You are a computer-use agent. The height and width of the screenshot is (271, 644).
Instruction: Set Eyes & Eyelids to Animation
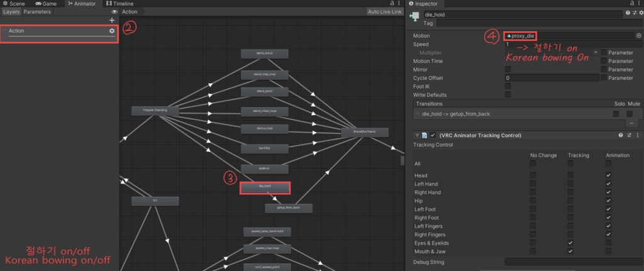tap(608, 243)
